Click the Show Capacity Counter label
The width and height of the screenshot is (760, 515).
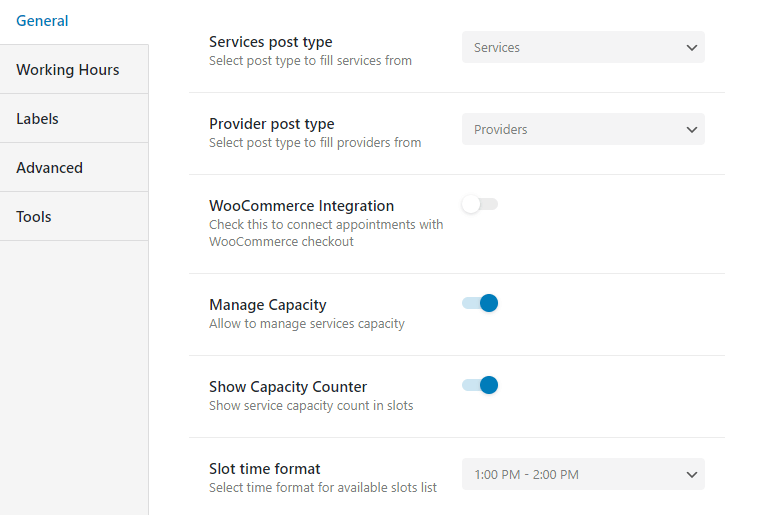tap(288, 387)
